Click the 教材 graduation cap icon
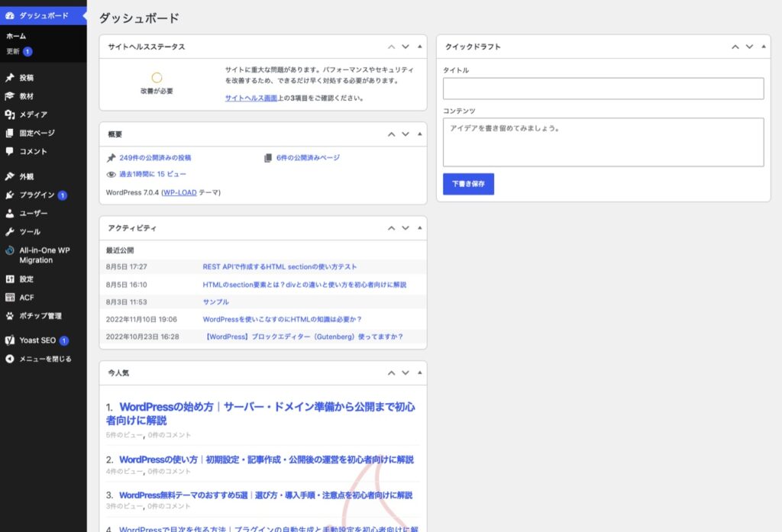 click(9, 95)
